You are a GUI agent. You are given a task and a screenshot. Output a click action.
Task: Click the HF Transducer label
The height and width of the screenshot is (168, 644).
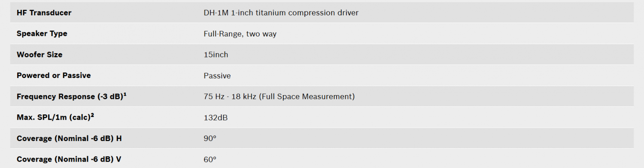pos(44,13)
